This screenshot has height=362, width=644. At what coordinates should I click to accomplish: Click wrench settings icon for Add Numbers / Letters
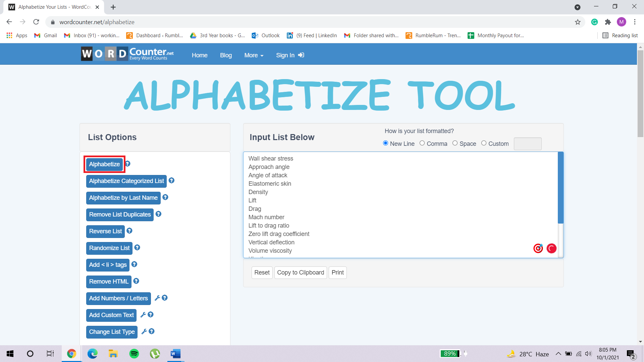tap(157, 298)
